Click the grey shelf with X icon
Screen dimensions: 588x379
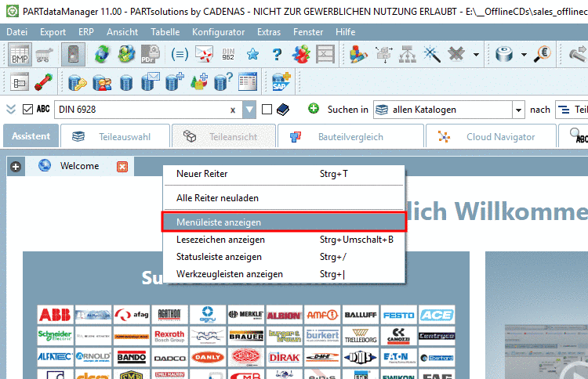point(325,54)
